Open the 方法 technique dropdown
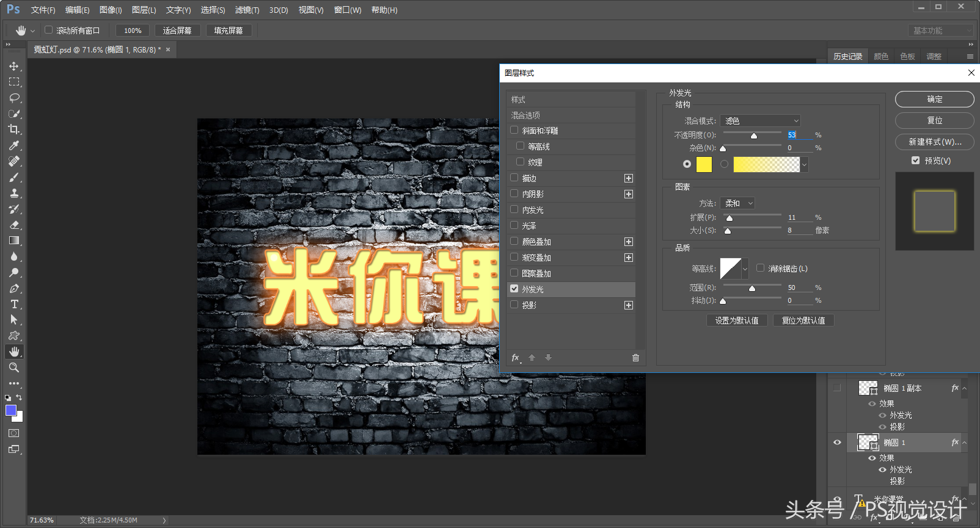 [x=738, y=203]
